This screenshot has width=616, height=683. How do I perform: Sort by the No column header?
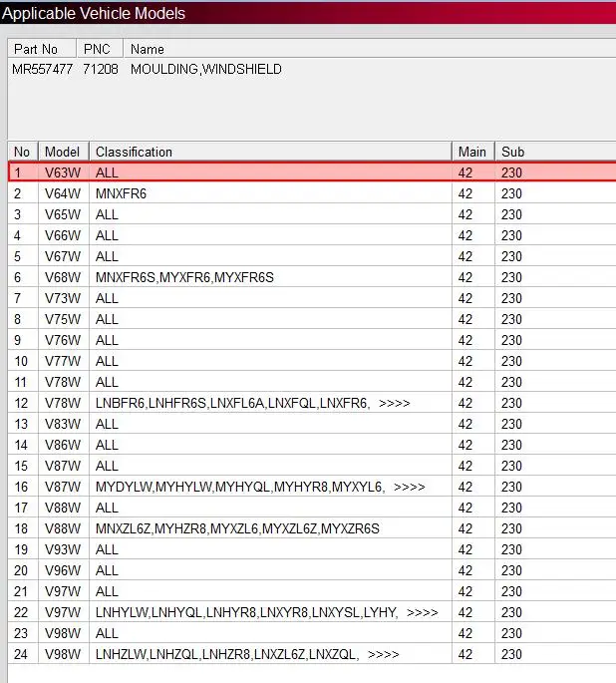pos(23,152)
